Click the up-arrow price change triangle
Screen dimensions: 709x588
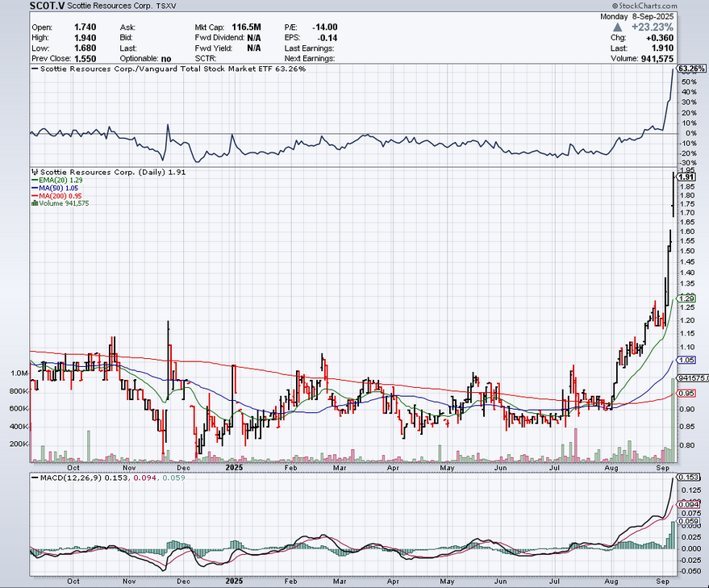[x=618, y=27]
